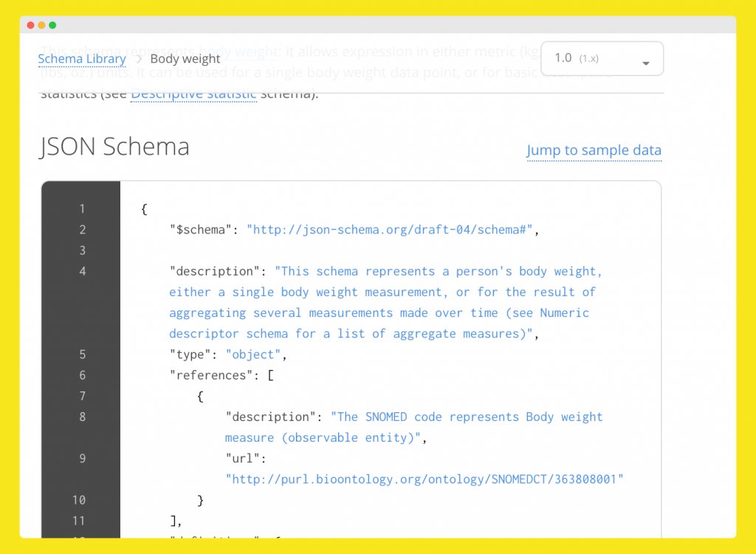Click "The SNOMED code represents Body weight" text

pyautogui.click(x=467, y=417)
